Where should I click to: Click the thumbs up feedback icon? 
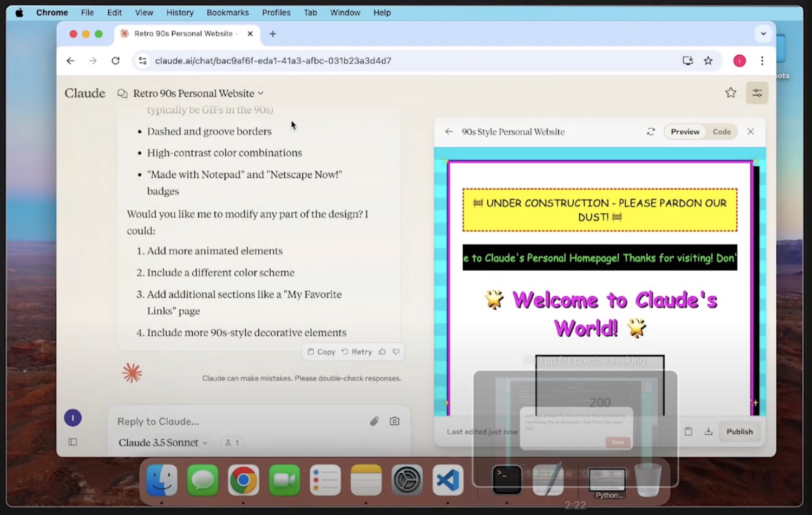pos(382,351)
